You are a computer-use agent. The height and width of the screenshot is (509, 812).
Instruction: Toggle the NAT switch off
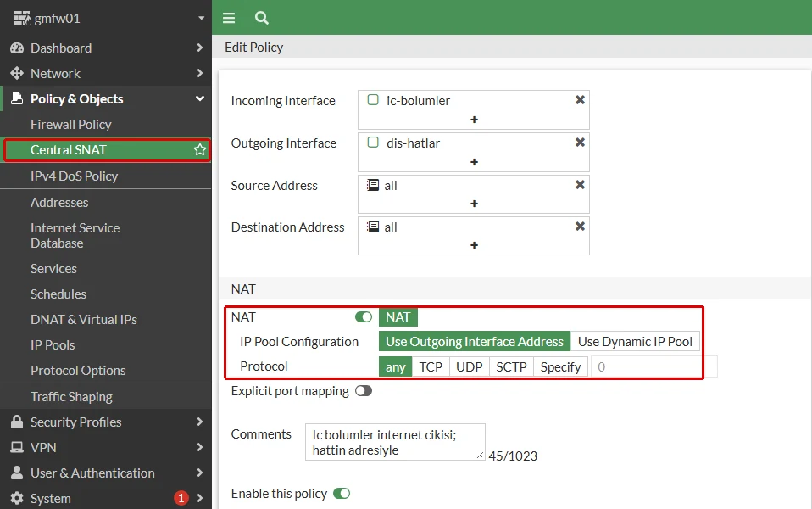(364, 316)
